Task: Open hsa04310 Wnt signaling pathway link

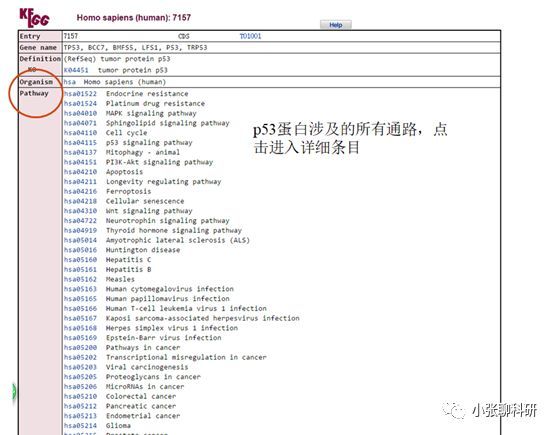Action: tap(80, 211)
